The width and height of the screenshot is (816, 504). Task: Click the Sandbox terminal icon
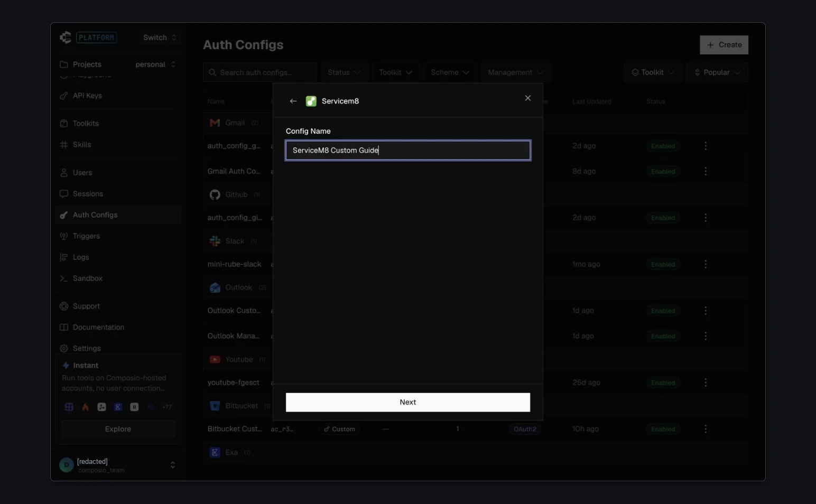coord(64,278)
